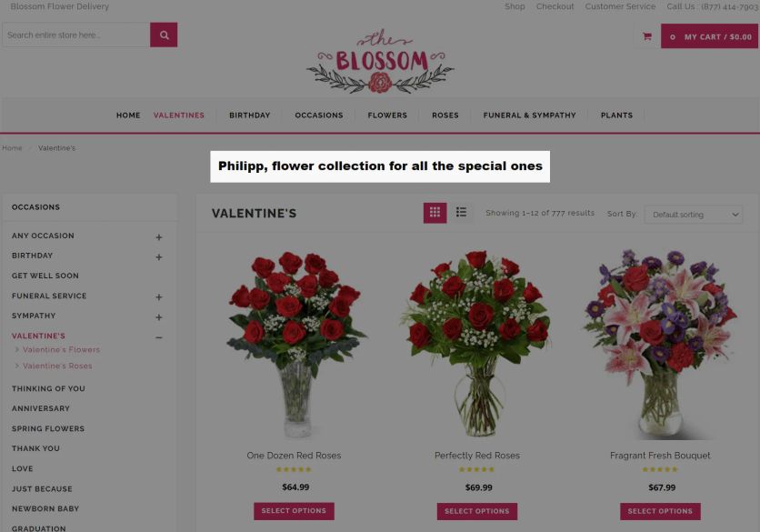Screen dimensions: 760x532
Task: Open the Roses menu item
Action: point(445,115)
